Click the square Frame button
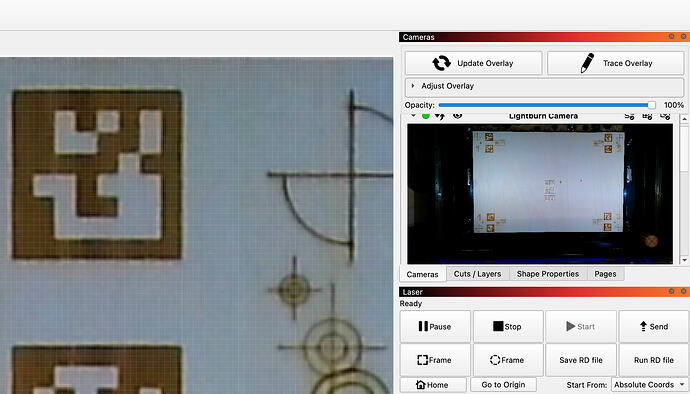The image size is (690, 394). (435, 360)
